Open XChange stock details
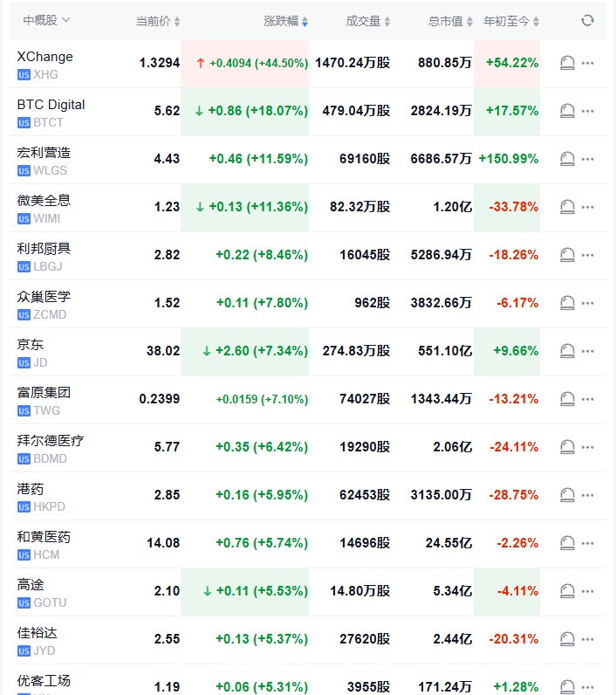616x695 pixels. tap(45, 57)
